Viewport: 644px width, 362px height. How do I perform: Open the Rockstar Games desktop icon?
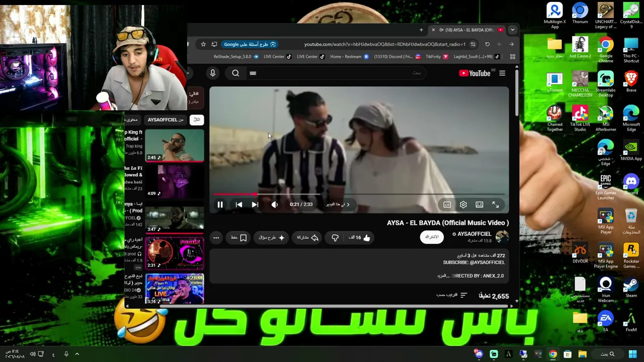631,255
